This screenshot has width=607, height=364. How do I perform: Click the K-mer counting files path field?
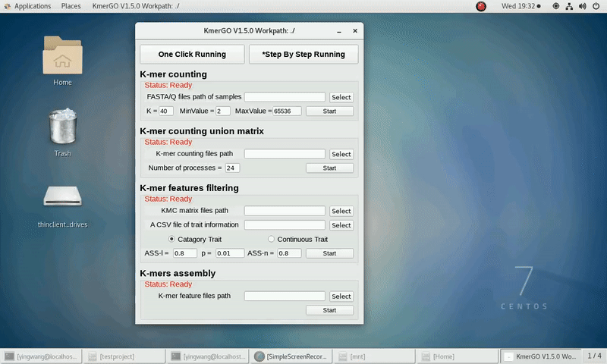coord(285,154)
